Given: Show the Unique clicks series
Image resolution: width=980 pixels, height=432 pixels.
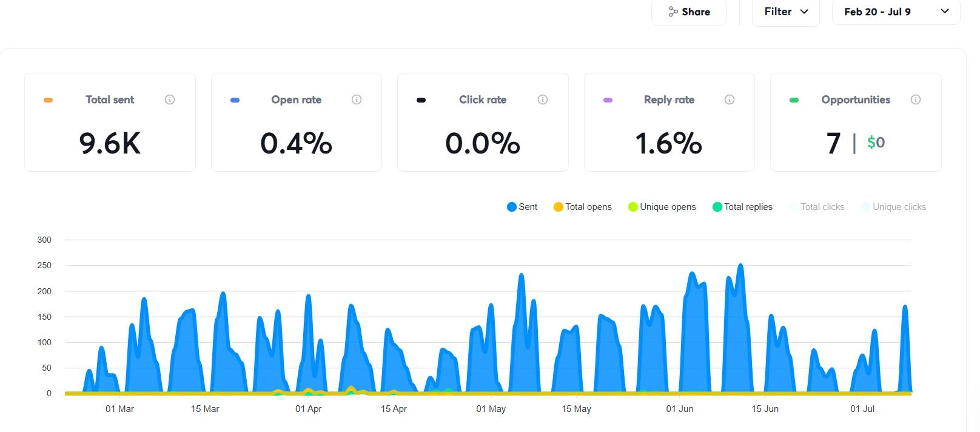Looking at the screenshot, I should click(894, 207).
